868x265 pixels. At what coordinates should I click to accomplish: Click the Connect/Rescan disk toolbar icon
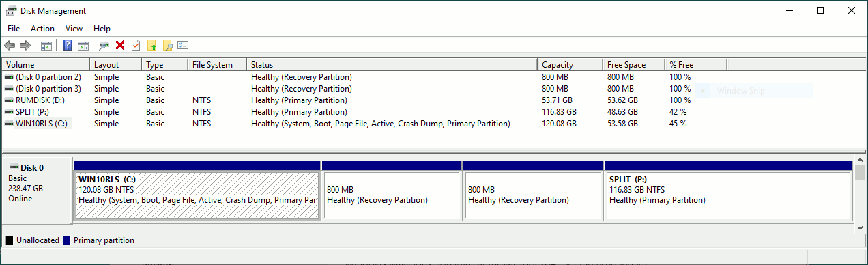[104, 46]
